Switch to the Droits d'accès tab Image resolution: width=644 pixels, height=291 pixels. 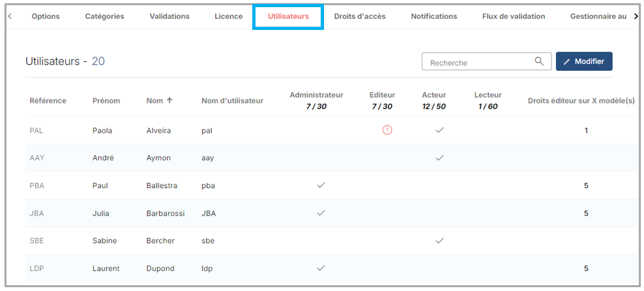coord(360,16)
